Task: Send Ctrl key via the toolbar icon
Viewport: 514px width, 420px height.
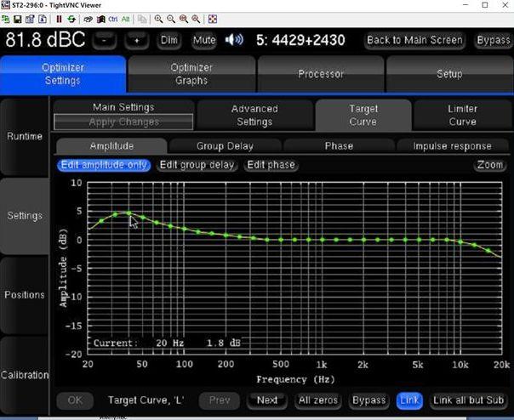Action: click(x=111, y=19)
